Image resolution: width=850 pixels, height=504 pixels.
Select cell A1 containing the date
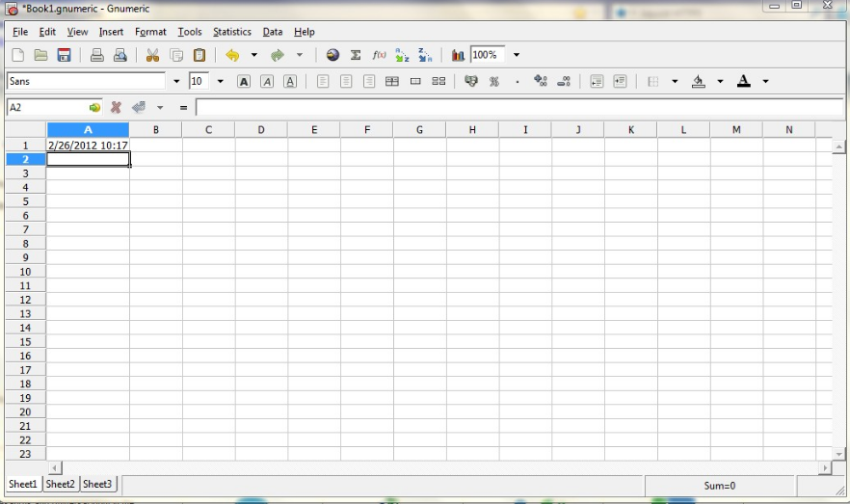pos(88,146)
